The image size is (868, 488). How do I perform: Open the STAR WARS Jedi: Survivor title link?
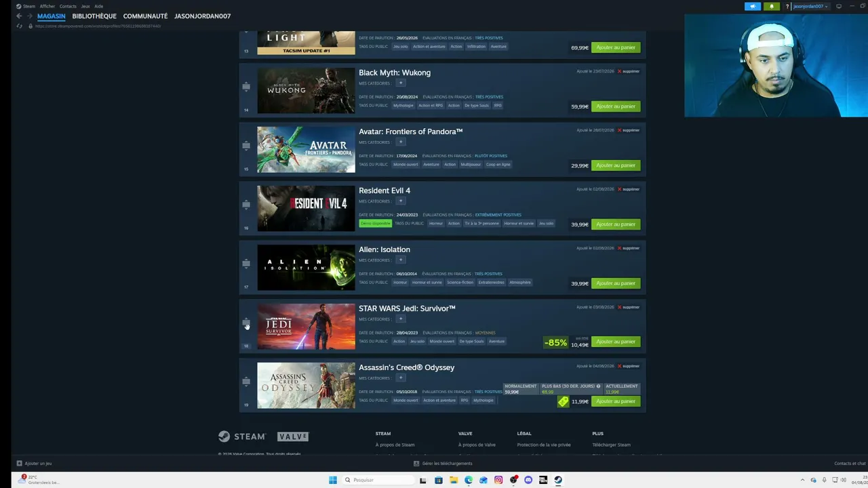tap(407, 308)
